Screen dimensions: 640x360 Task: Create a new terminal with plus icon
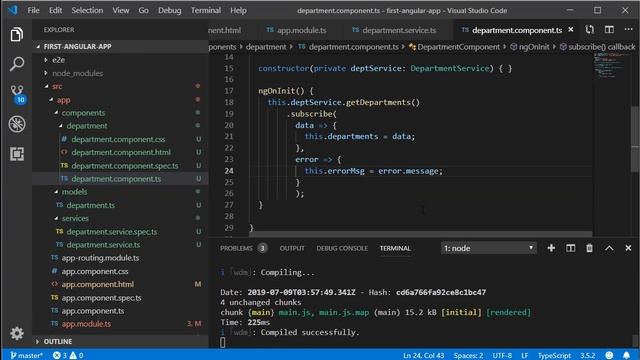pos(551,248)
